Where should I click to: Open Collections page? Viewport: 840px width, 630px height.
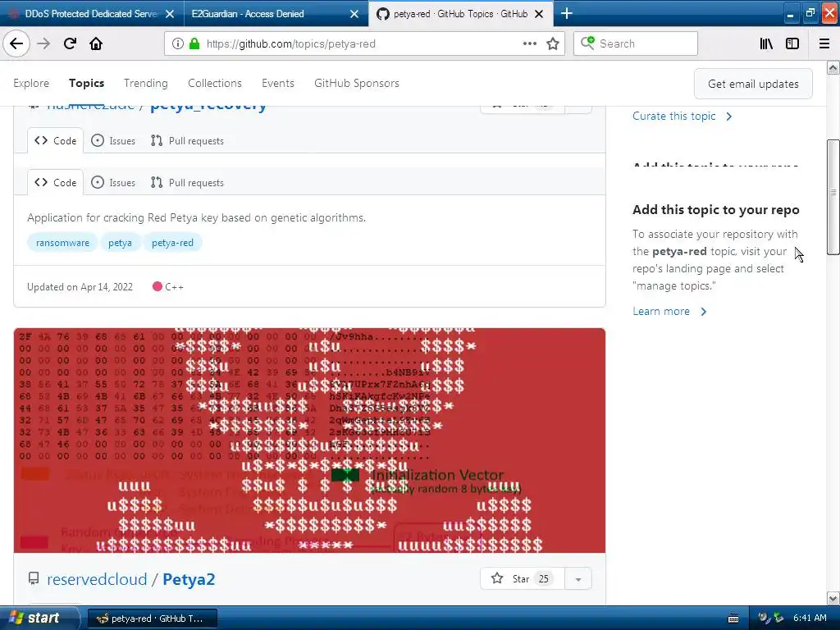click(215, 83)
